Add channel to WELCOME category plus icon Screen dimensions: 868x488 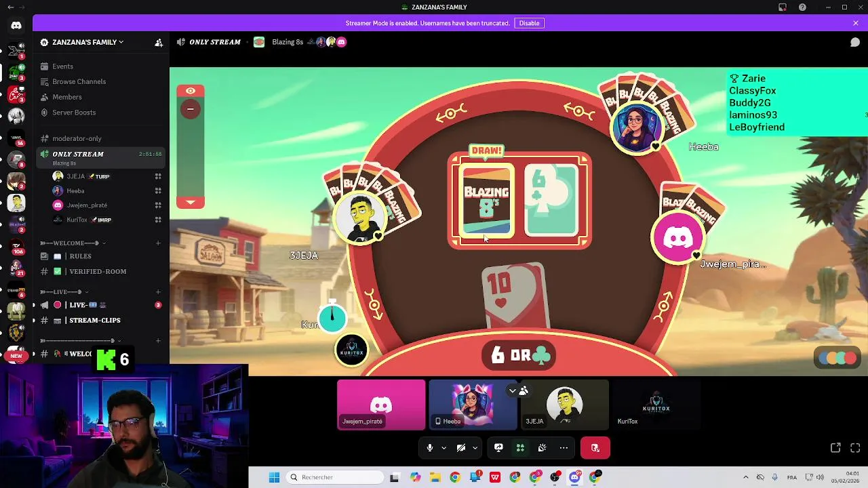pos(158,243)
